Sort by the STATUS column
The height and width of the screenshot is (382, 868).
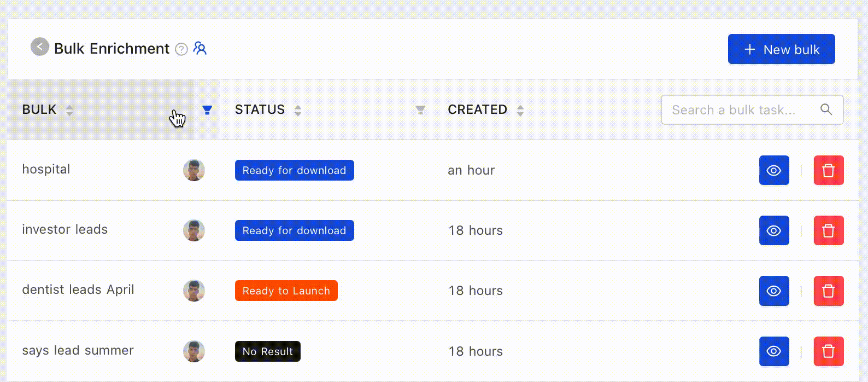[x=298, y=110]
